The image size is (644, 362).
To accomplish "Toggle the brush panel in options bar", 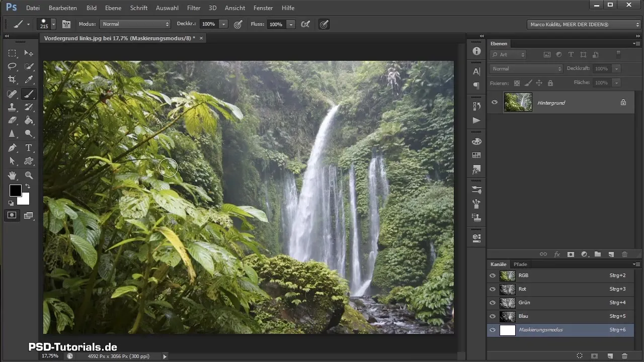I will pyautogui.click(x=66, y=24).
